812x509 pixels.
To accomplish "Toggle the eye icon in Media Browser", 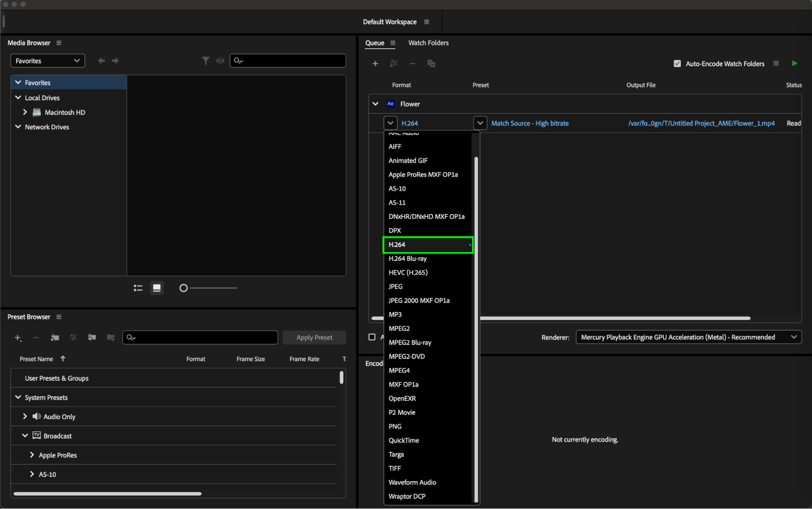I will pyautogui.click(x=220, y=61).
